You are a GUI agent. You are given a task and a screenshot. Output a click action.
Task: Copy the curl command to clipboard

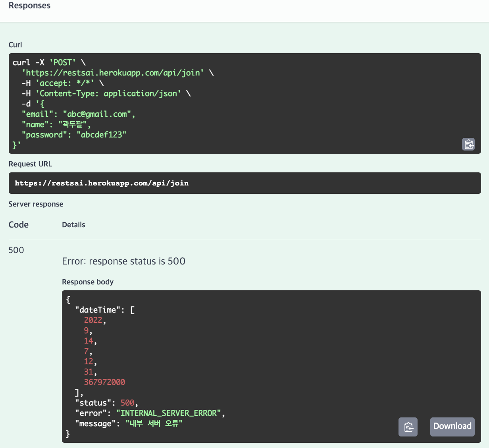(x=468, y=144)
